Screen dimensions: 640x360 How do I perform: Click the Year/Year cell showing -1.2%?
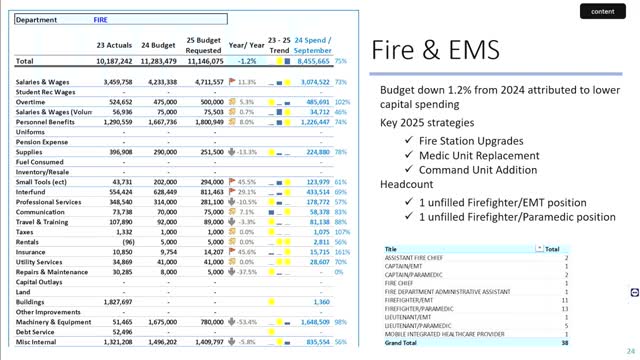[x=247, y=61]
